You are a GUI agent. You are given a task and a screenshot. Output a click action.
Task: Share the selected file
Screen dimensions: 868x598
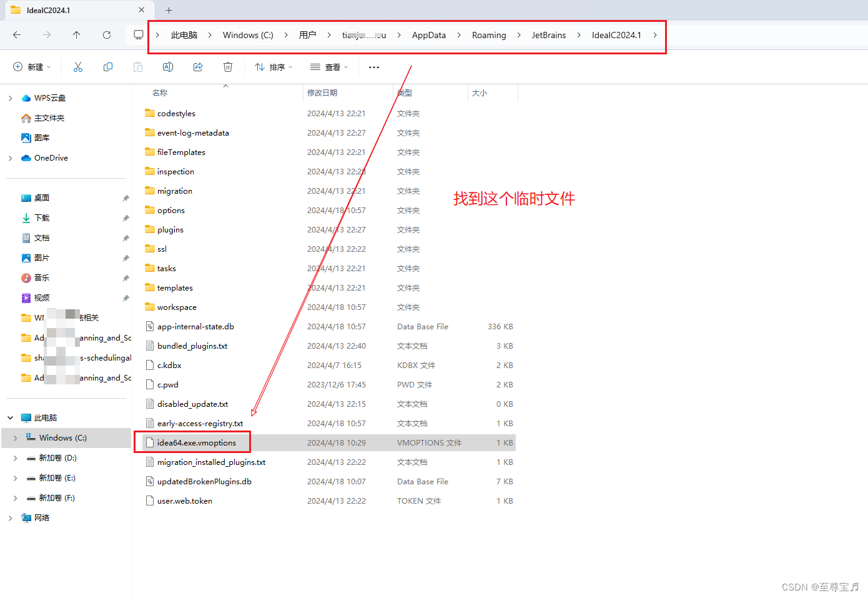tap(198, 67)
